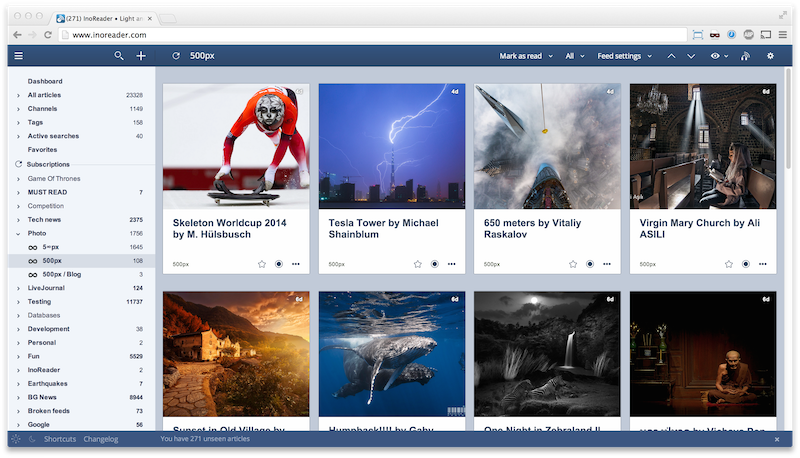
Task: Click the RSS feed info icon
Action: click(x=745, y=56)
